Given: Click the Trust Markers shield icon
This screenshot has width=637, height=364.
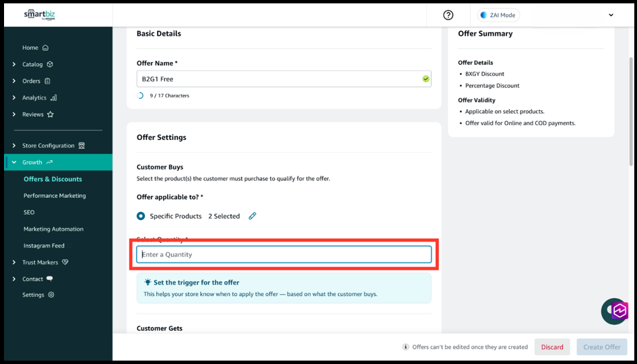Looking at the screenshot, I should pos(65,262).
